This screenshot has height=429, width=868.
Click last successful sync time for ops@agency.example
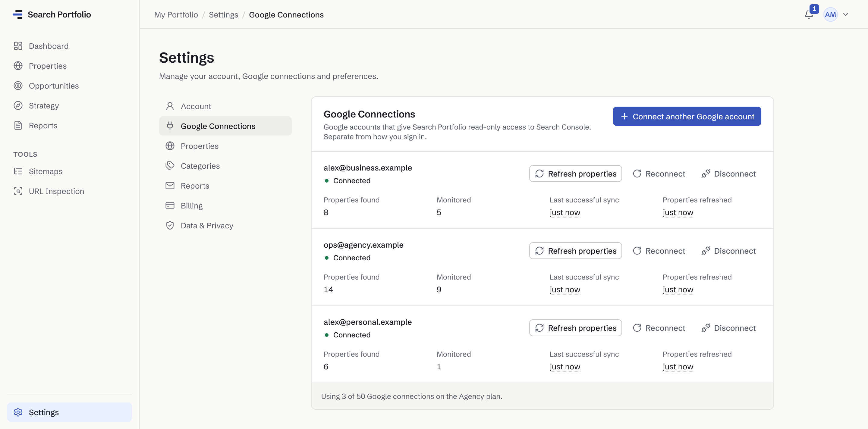565,290
